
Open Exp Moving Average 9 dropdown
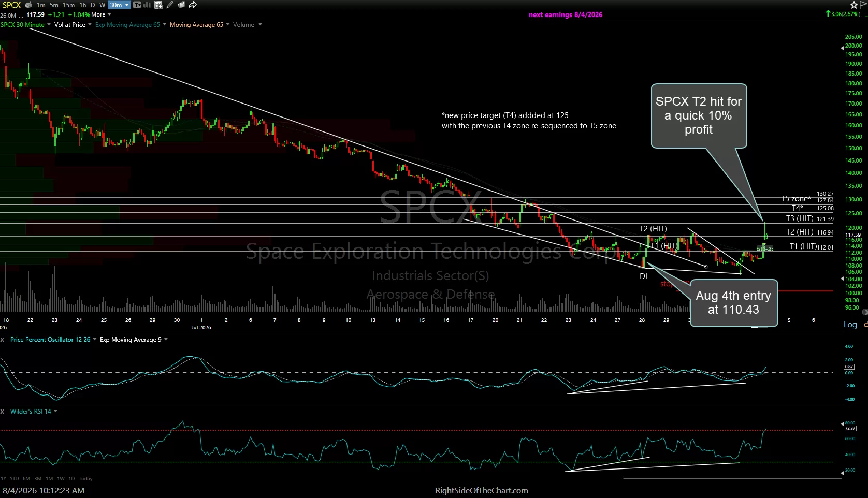134,340
